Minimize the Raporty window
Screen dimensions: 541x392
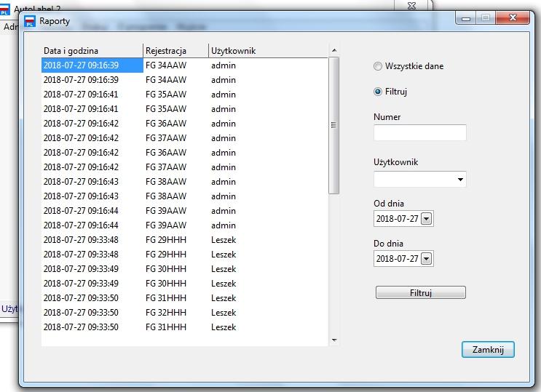point(466,19)
